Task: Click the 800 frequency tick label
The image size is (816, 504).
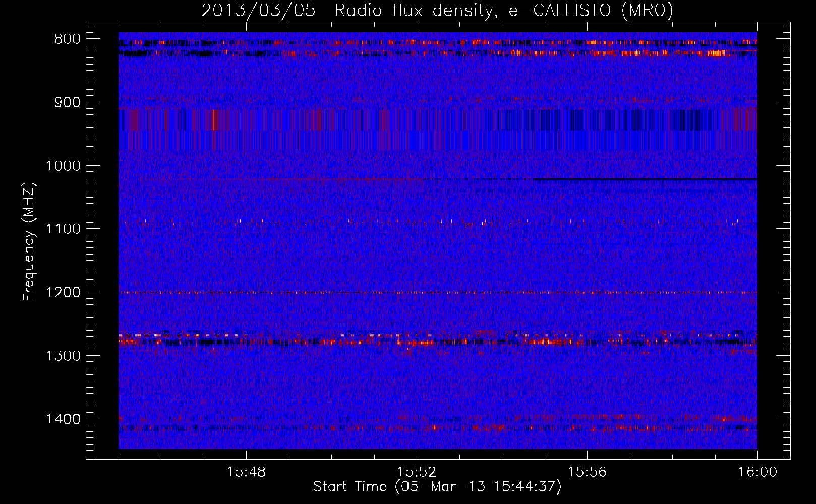Action: tap(68, 39)
